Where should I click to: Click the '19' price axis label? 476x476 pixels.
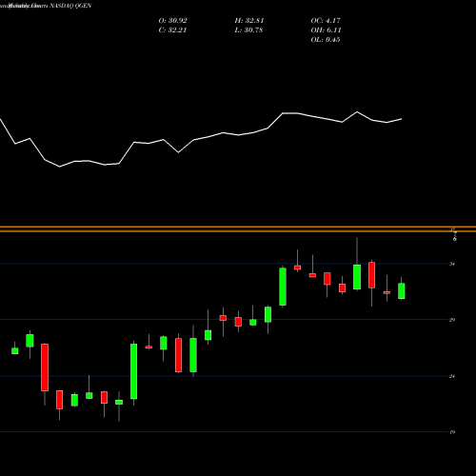pyautogui.click(x=452, y=432)
